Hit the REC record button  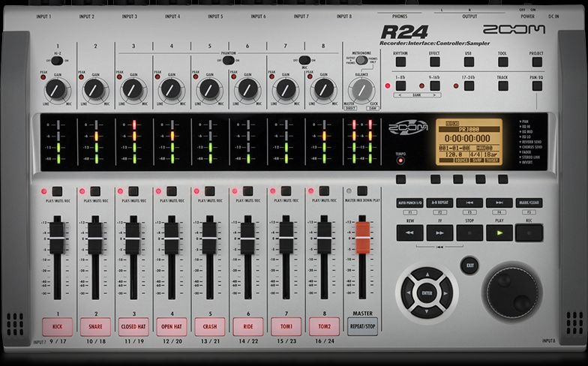[528, 233]
